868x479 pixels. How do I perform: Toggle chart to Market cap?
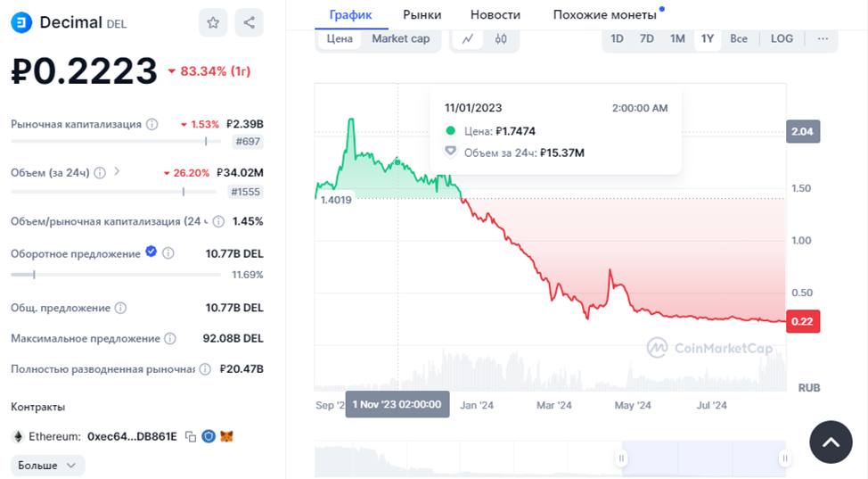(401, 39)
